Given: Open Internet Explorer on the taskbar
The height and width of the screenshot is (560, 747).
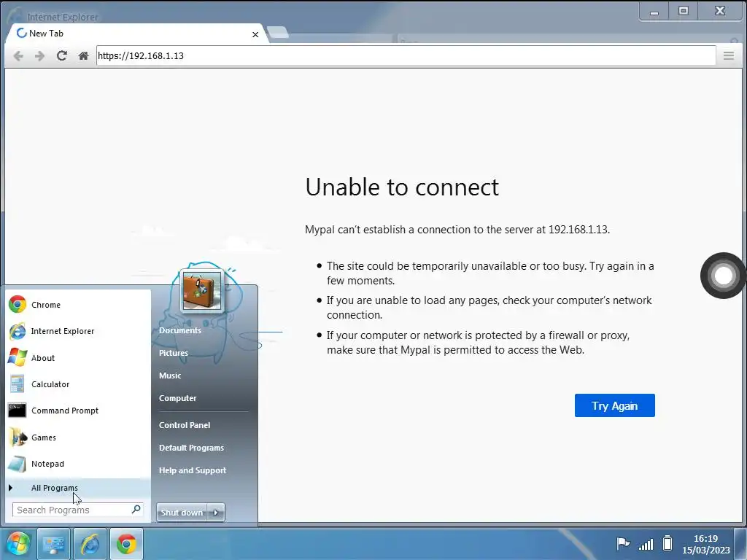Looking at the screenshot, I should pyautogui.click(x=90, y=544).
